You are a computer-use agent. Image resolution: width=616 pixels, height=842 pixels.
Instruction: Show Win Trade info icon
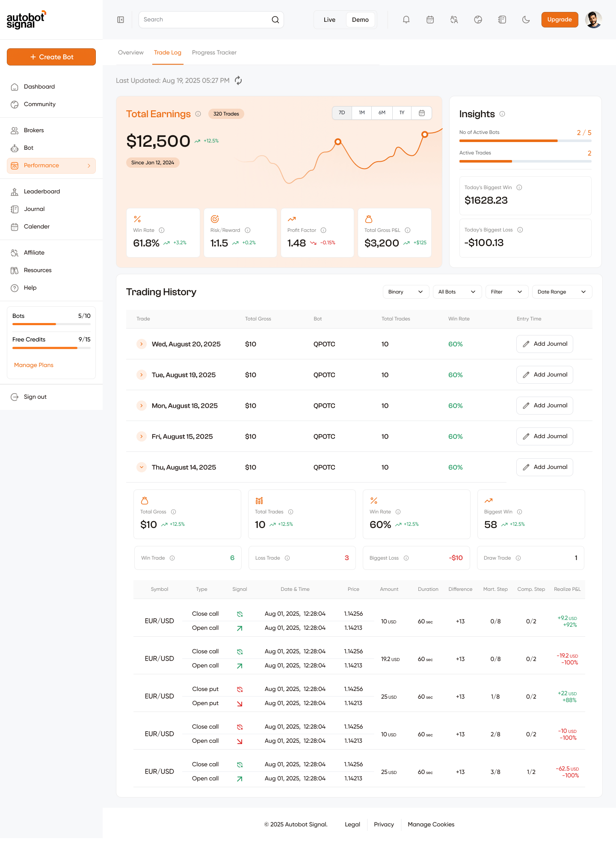[172, 558]
